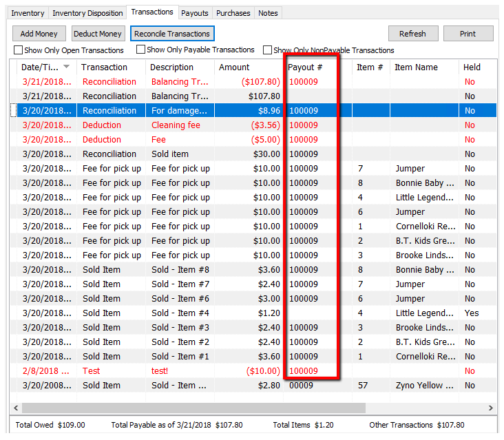504x440 pixels.
Task: Click Reconcile Transactions button
Action: coord(172,34)
